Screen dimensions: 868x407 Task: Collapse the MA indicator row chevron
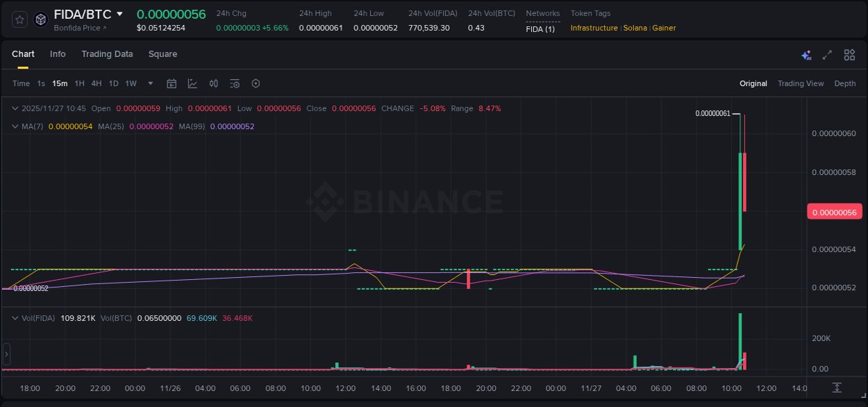[x=15, y=126]
